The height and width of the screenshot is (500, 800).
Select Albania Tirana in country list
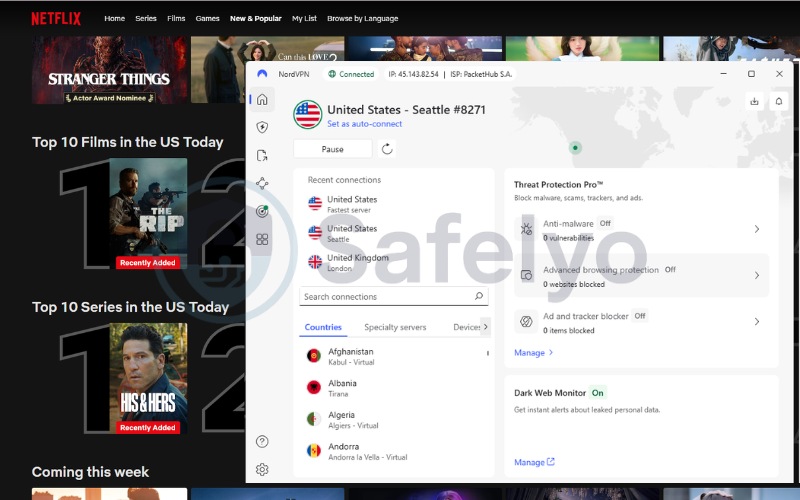[x=393, y=388]
